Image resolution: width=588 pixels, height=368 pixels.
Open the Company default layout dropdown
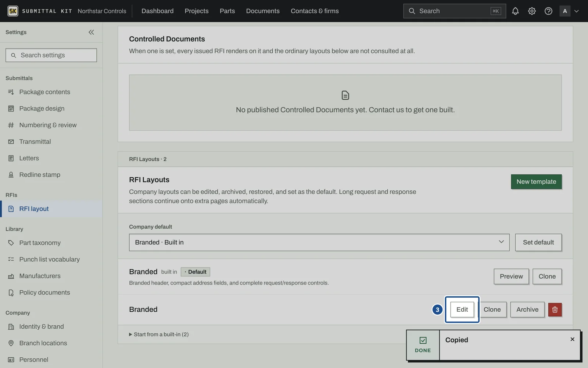coord(319,243)
